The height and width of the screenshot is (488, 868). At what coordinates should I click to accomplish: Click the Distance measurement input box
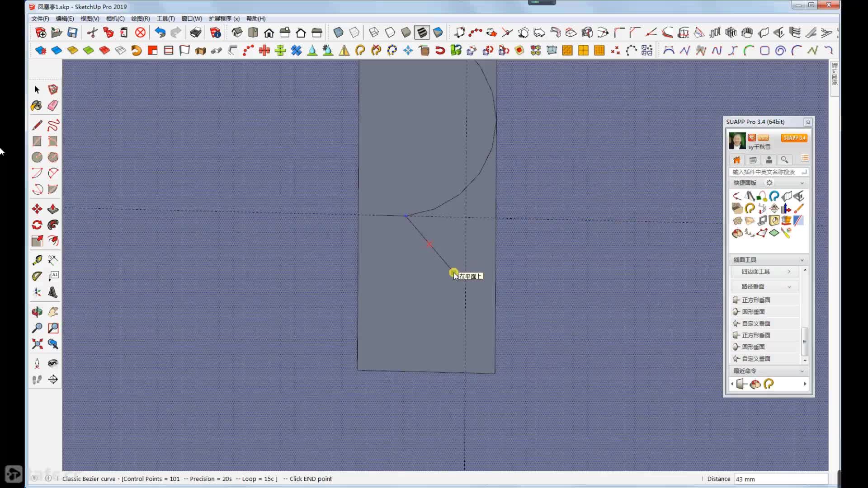click(781, 479)
